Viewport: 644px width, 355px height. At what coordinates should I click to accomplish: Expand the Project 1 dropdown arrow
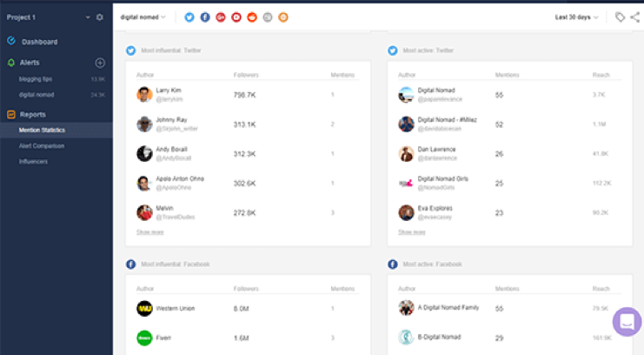click(x=88, y=17)
